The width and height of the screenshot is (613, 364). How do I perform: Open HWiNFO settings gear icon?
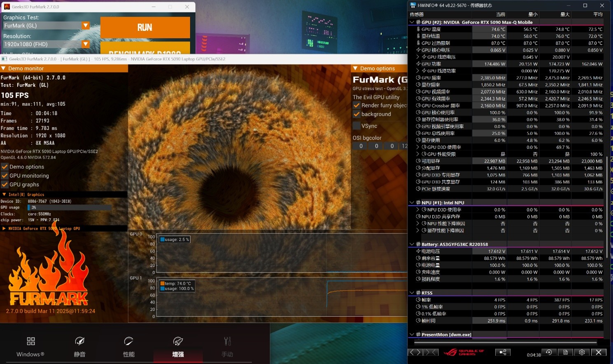click(x=582, y=352)
